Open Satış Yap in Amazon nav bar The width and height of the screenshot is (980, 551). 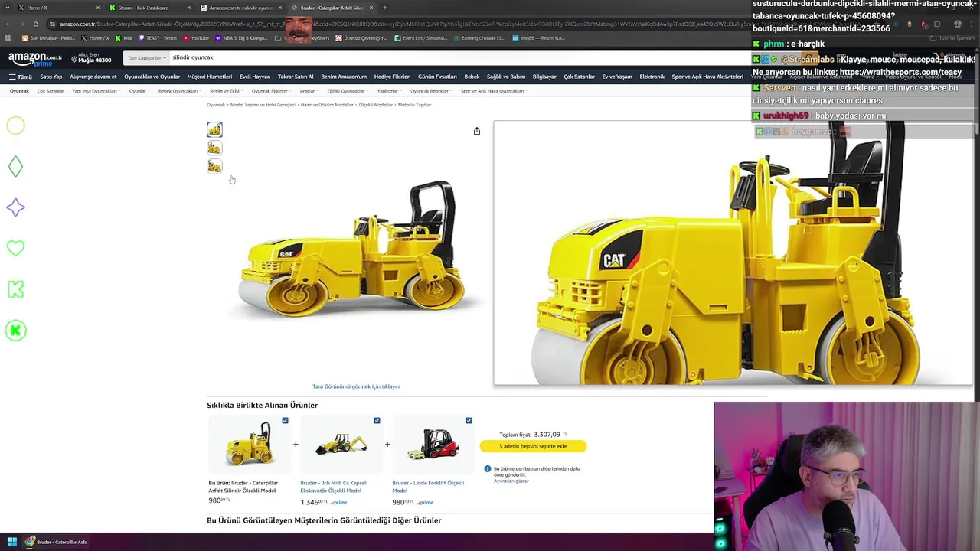pyautogui.click(x=51, y=77)
